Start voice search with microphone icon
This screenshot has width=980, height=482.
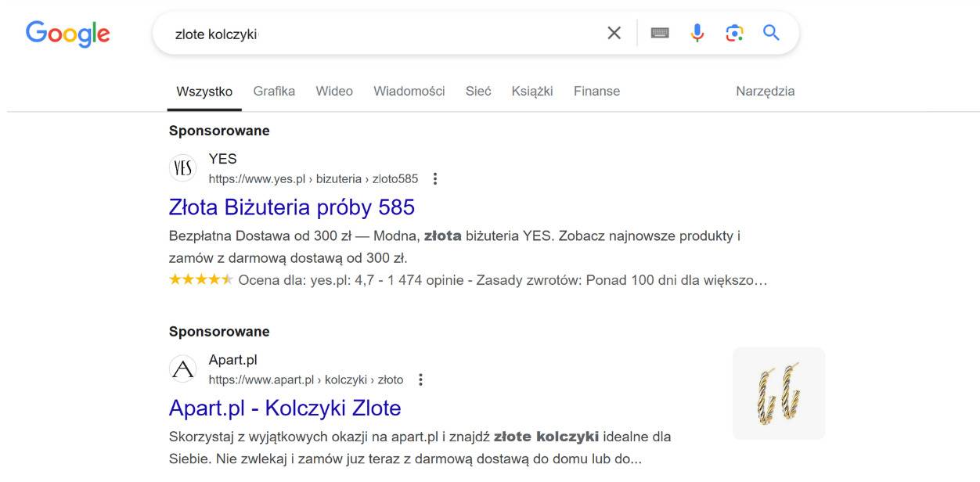tap(697, 33)
